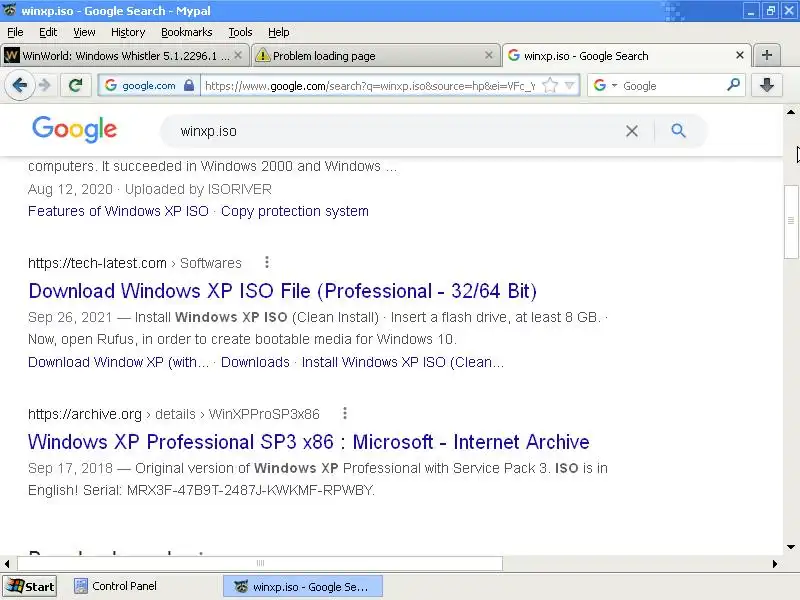
Task: Restore down the Mypal browser window
Action: click(770, 11)
